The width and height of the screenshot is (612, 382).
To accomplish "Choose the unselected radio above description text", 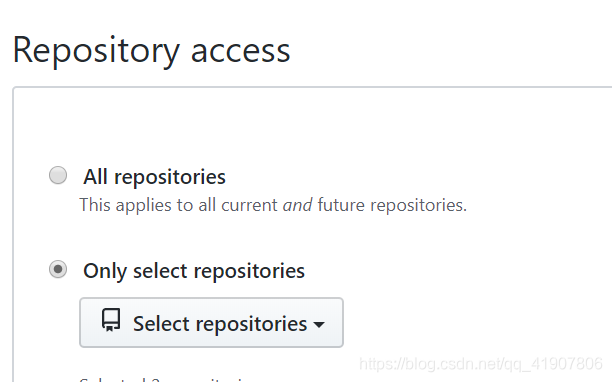I will pyautogui.click(x=58, y=175).
